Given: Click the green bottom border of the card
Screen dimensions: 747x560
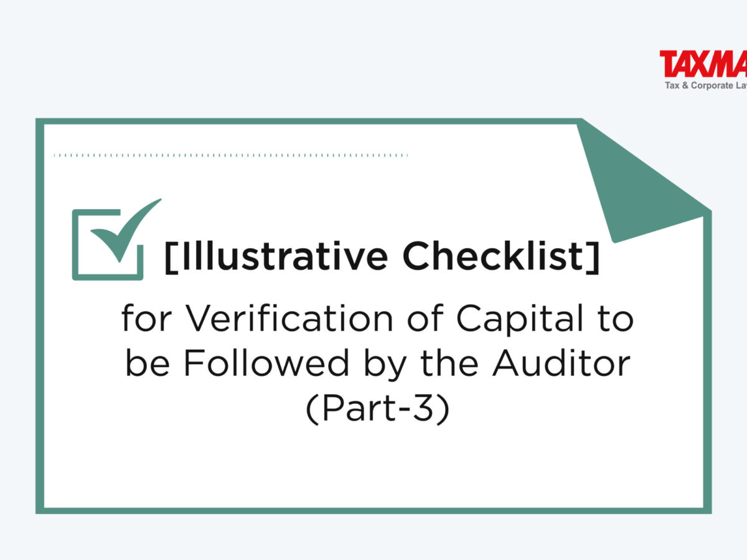Looking at the screenshot, I should pos(374,510).
